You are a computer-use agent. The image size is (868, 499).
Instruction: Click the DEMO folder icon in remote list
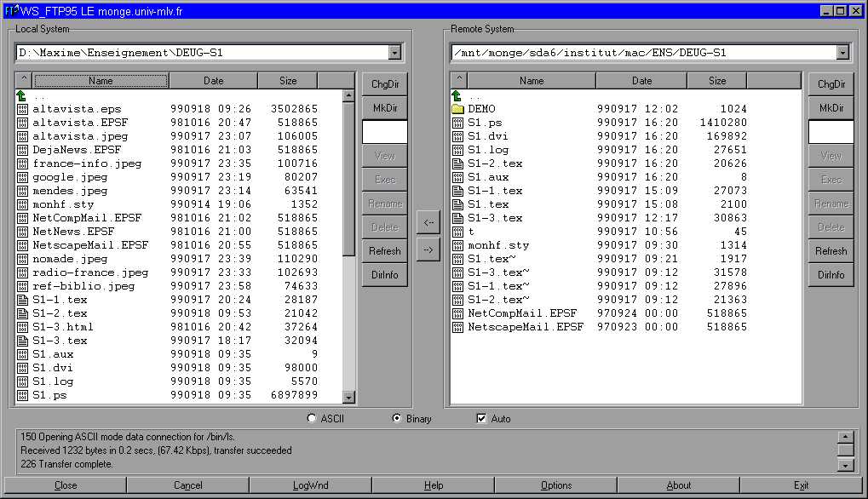point(457,109)
